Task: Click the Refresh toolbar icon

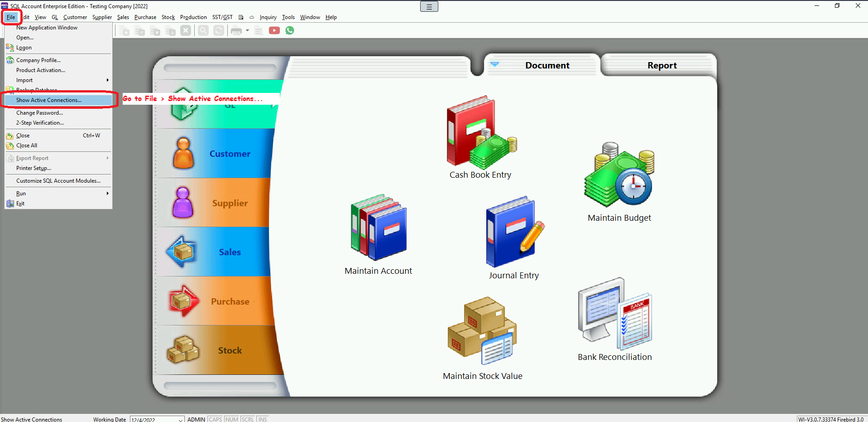Action: tap(219, 30)
